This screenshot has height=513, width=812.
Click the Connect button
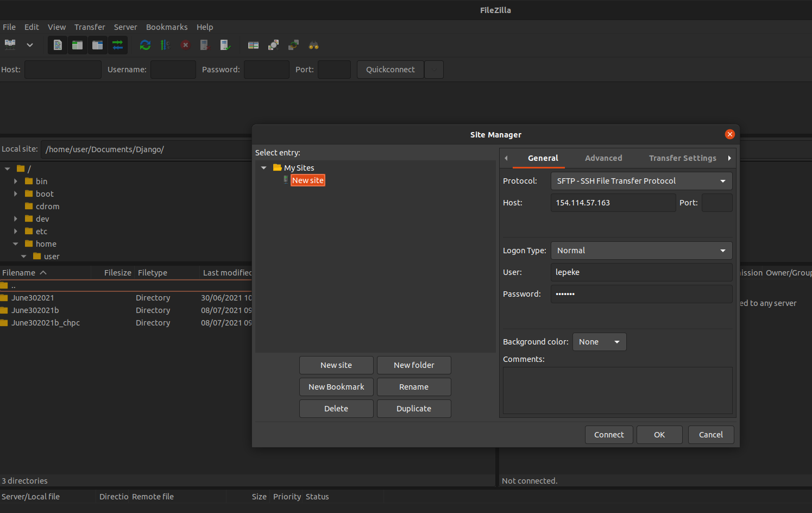click(609, 435)
